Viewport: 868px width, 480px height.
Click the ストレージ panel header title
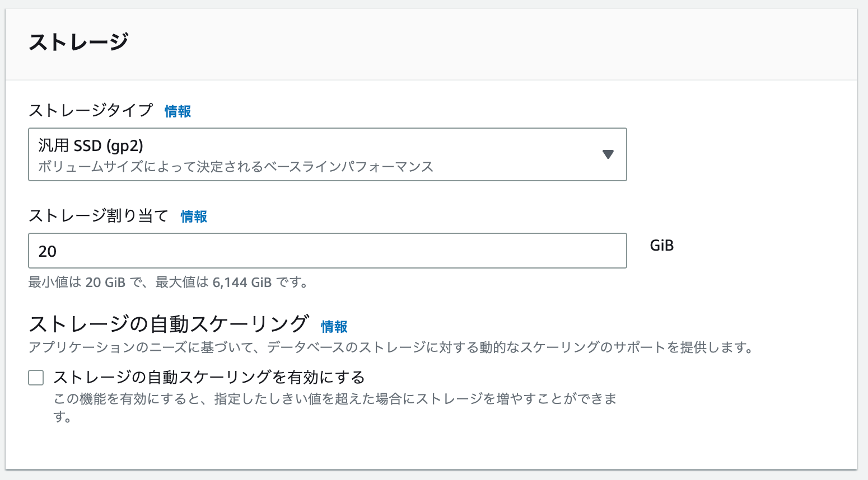[78, 42]
